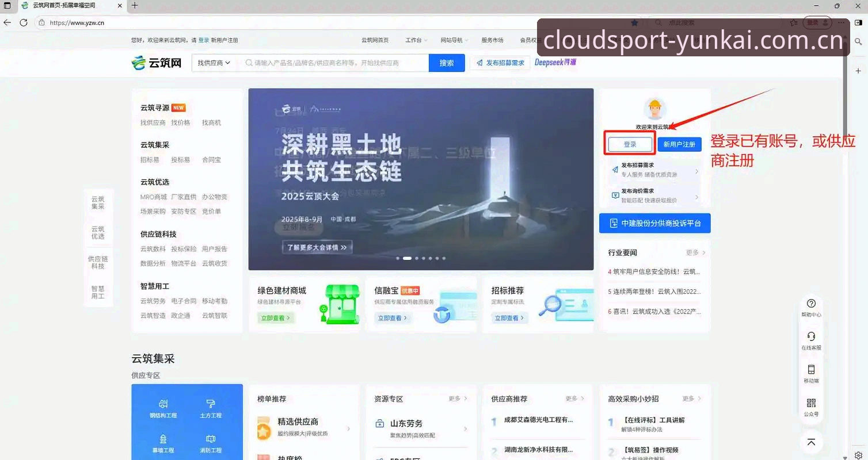Click 更多 next to 高效采购小妙招
This screenshot has height=460, width=868.
(692, 398)
